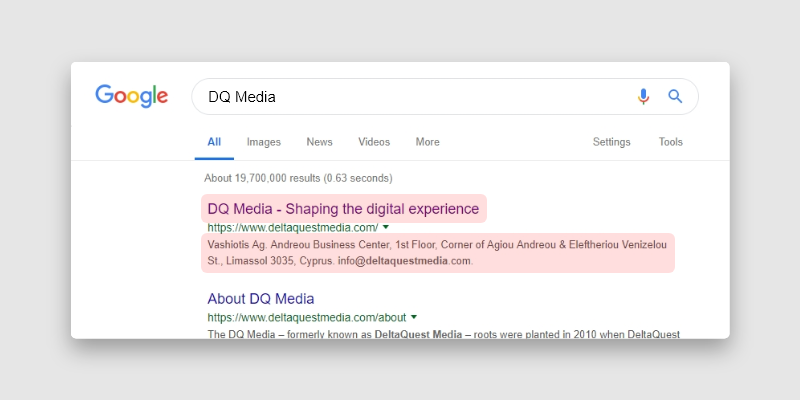Viewport: 800px width, 400px height.
Task: Click the info@deltaquestmedia.com snippet text
Action: pyautogui.click(x=405, y=261)
